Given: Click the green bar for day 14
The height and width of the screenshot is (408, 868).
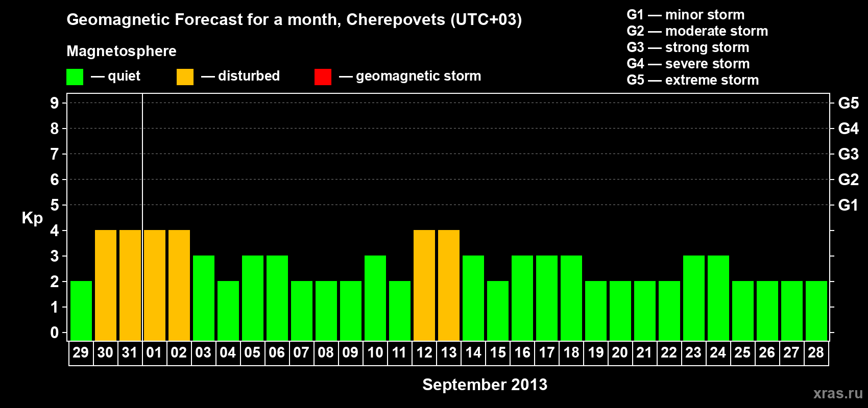Looking at the screenshot, I should (473, 298).
